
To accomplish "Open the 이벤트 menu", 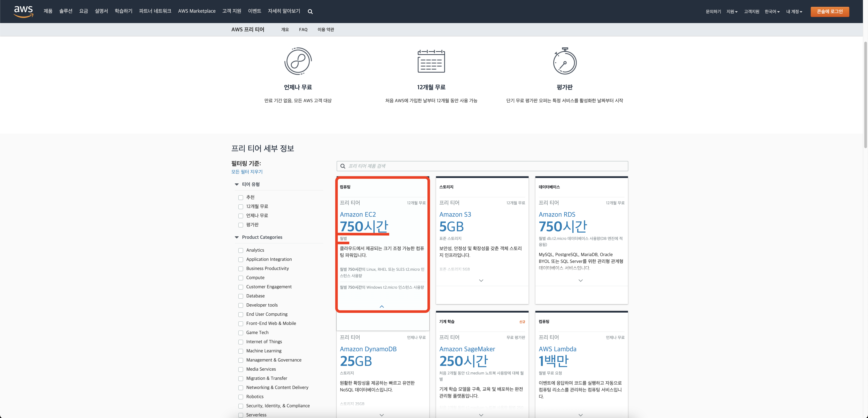I will point(254,11).
